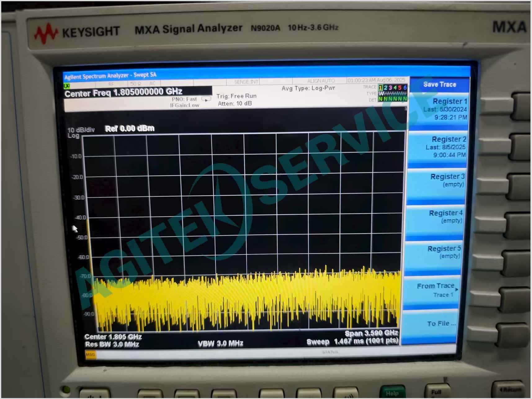Click the trace DET row indicator
532x399 pixels.
point(392,99)
